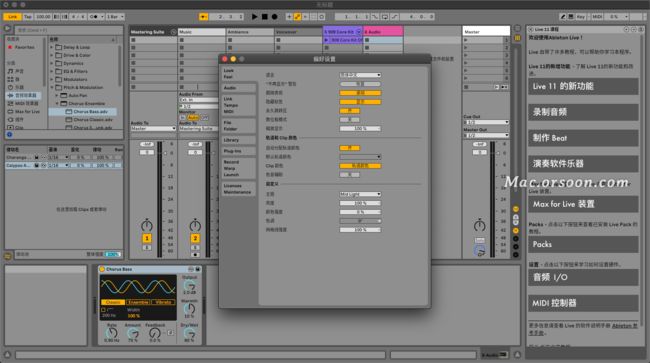Click the tempo field showing 100.00

click(43, 17)
